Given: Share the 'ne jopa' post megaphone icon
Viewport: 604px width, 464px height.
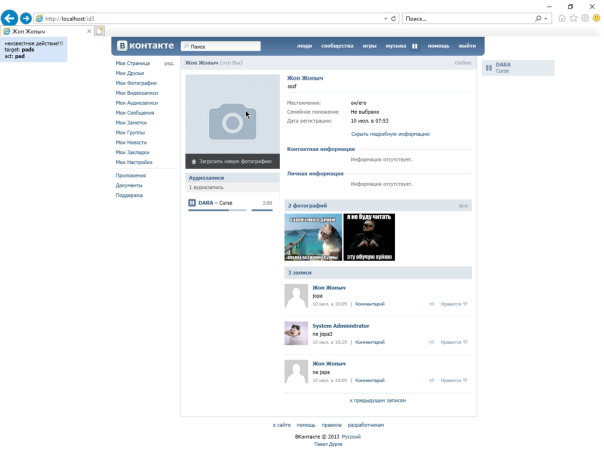Looking at the screenshot, I should 431,380.
